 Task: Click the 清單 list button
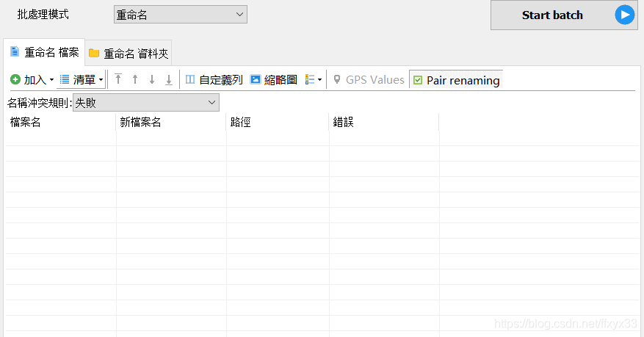(x=78, y=79)
